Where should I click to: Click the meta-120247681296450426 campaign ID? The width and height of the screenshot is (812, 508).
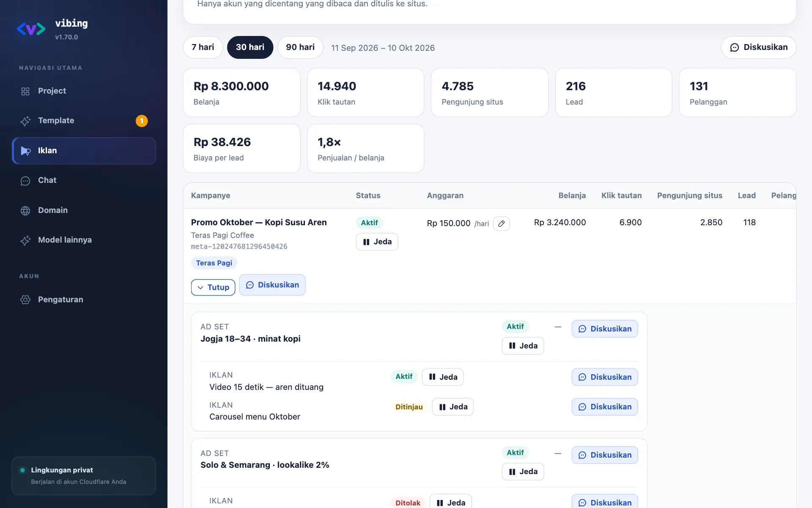click(x=239, y=247)
